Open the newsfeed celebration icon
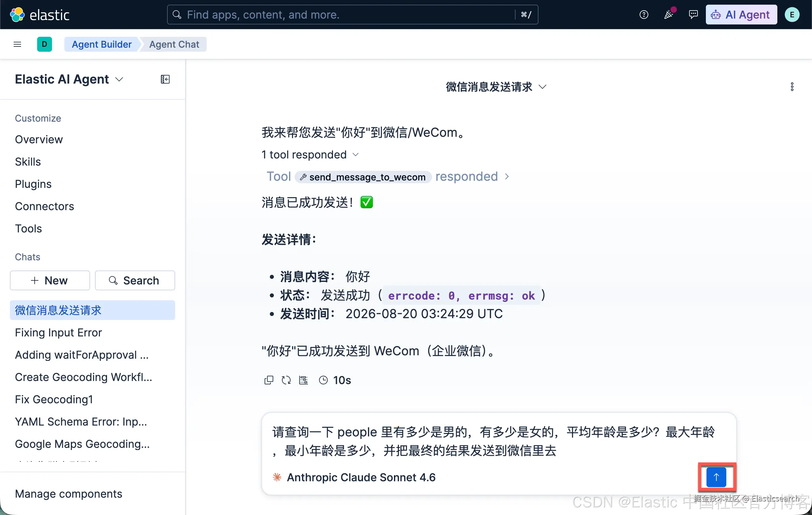This screenshot has height=515, width=812. tap(668, 15)
